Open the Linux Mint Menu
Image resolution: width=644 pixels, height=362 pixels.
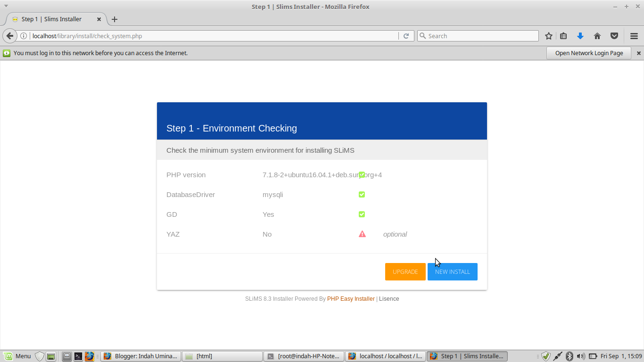click(17, 356)
